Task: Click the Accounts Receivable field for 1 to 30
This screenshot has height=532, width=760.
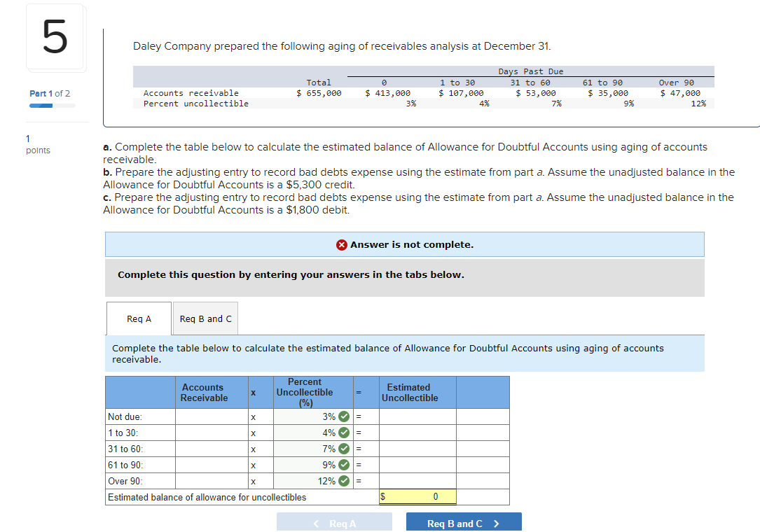Action: (212, 433)
